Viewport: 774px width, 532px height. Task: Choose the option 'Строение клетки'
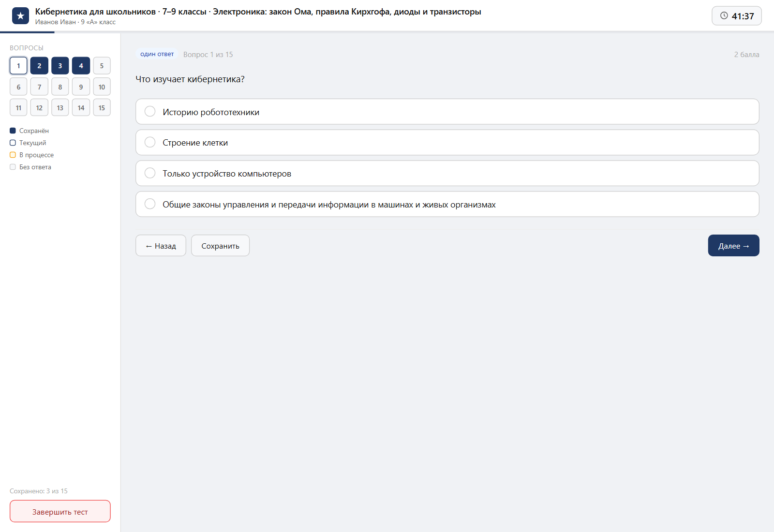pos(447,142)
